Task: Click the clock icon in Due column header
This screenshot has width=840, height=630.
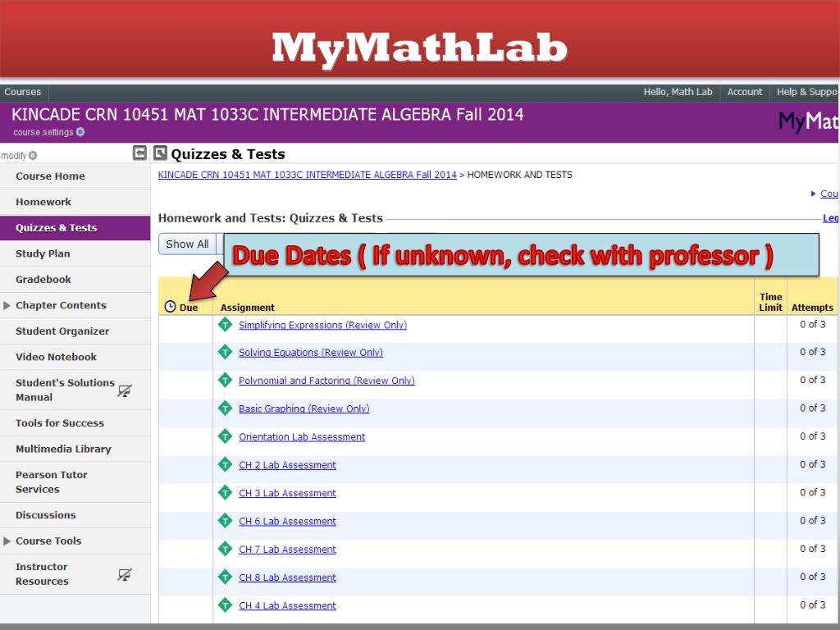Action: 171,307
